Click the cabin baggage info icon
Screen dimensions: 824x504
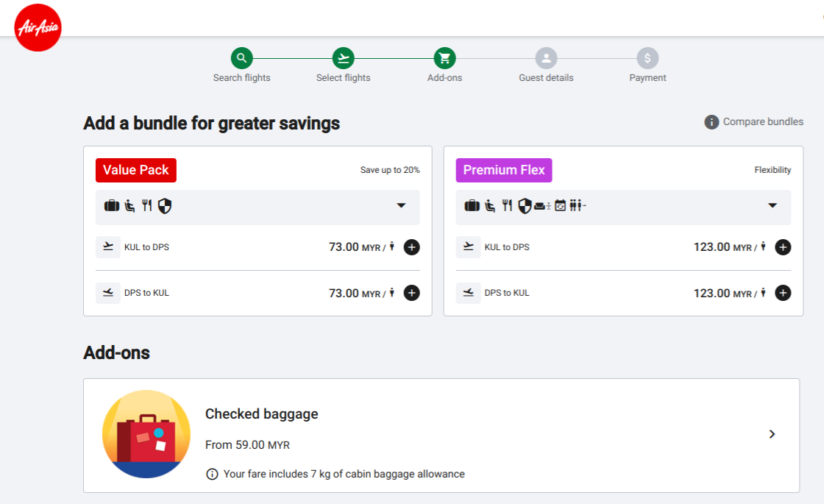212,474
